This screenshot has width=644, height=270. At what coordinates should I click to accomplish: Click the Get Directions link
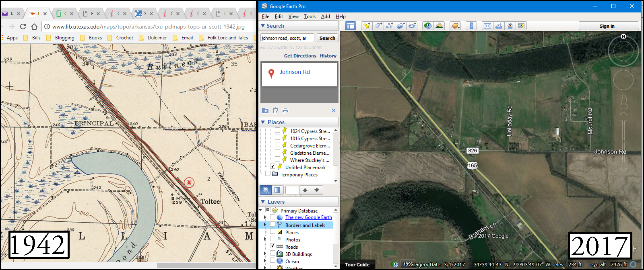click(x=300, y=56)
